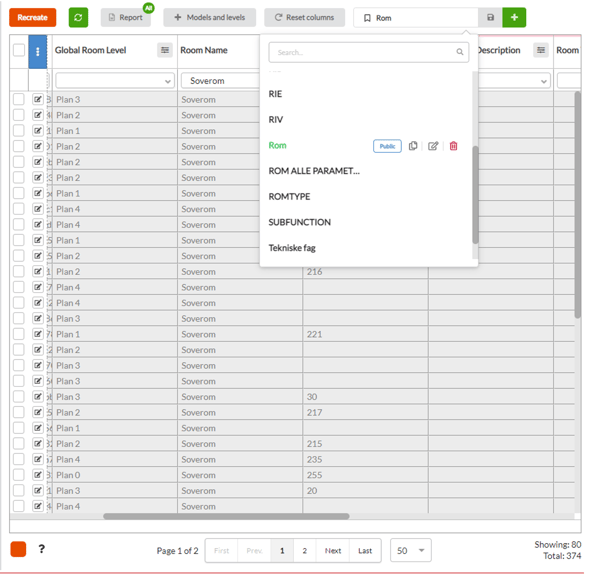The height and width of the screenshot is (577, 592).
Task: Go to the Next page
Action: pos(333,551)
